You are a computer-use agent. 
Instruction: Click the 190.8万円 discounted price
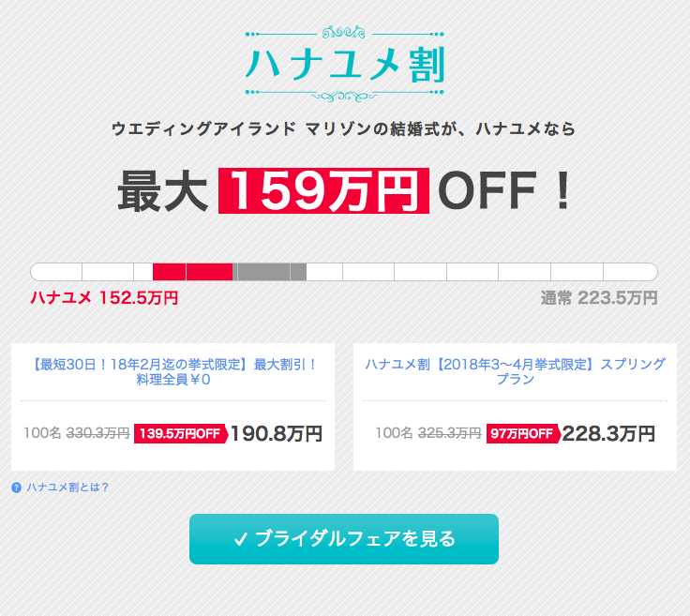click(x=277, y=434)
